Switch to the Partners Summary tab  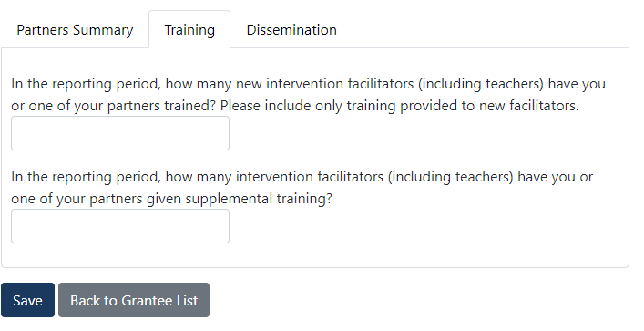(x=75, y=29)
